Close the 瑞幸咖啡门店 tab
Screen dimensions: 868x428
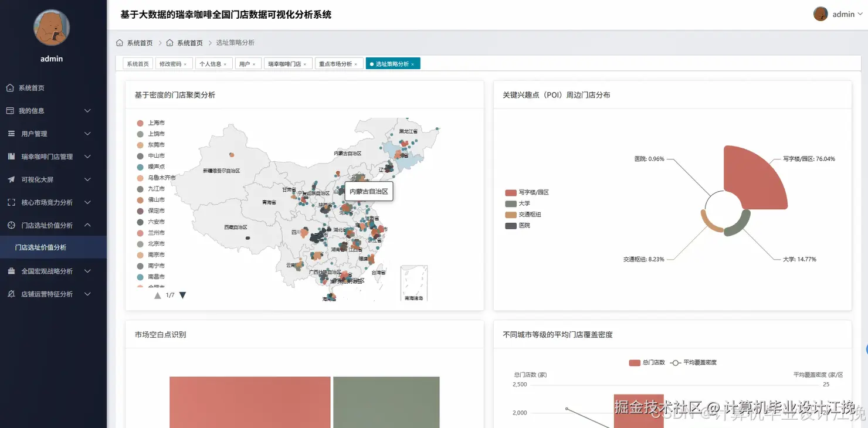click(x=305, y=64)
